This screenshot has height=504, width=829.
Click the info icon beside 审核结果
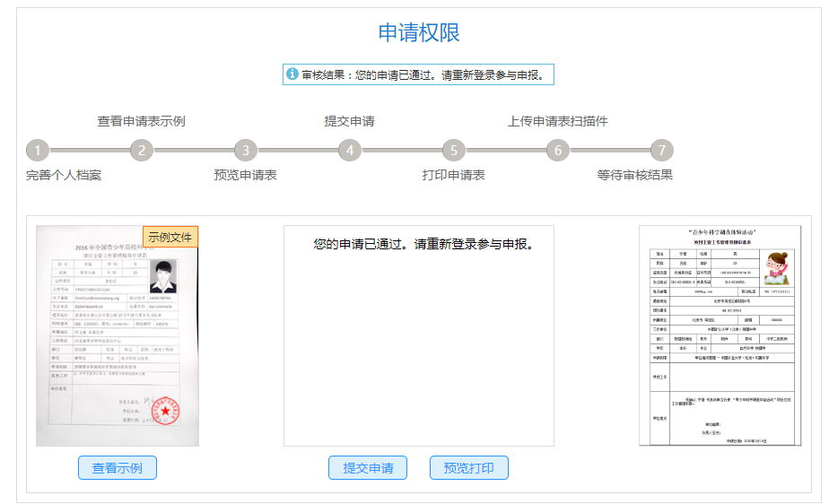click(x=292, y=74)
